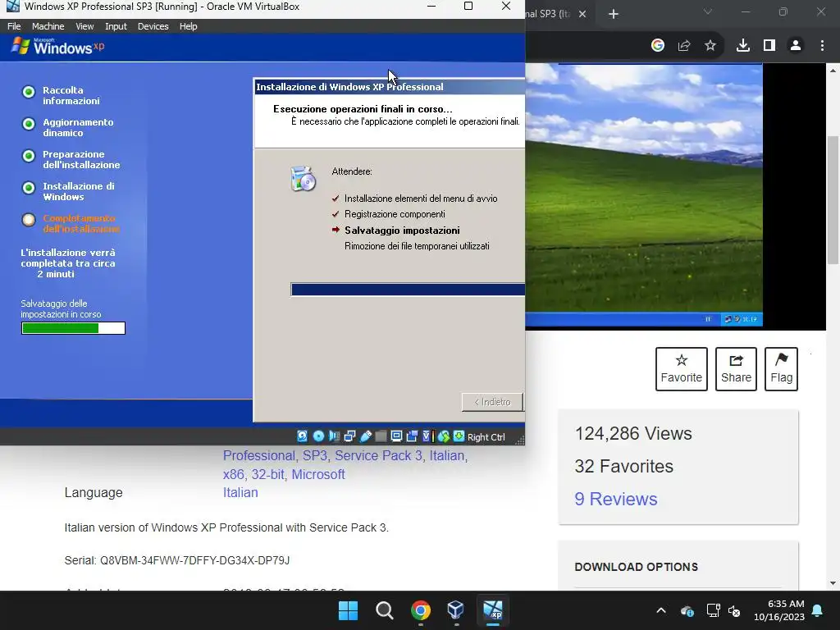Click the XP setup CD icon beside Attendere
This screenshot has height=630, width=840.
tap(304, 179)
